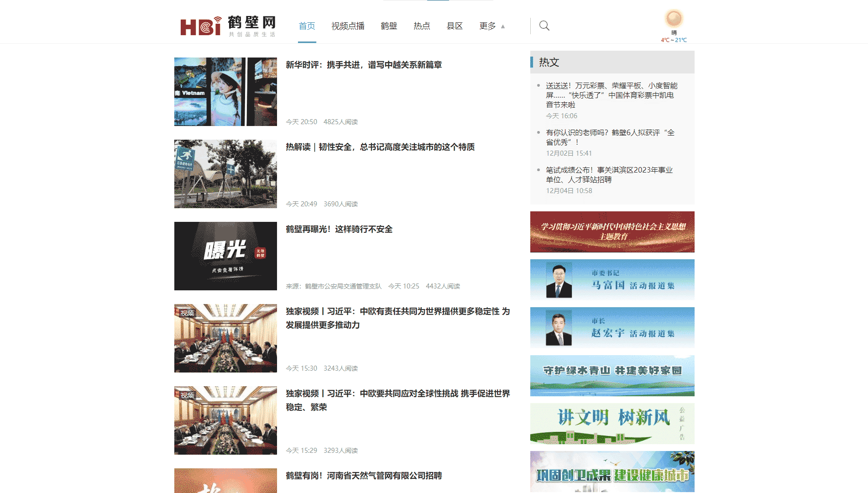Open hot article 笔试成绩公布！事关淇滨区2023年事业单位
The height and width of the screenshot is (493, 868).
[609, 175]
